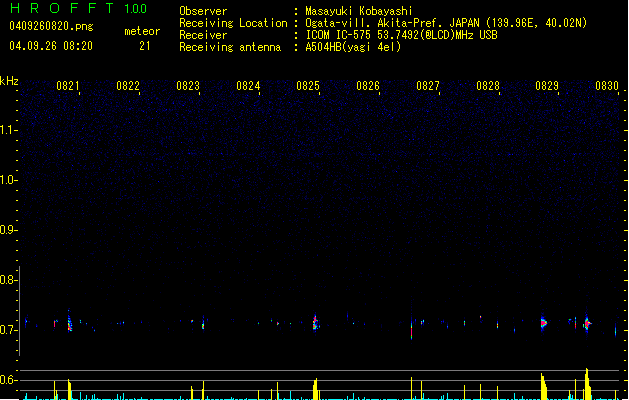Click the bright meteor echo under 0829

544,322
